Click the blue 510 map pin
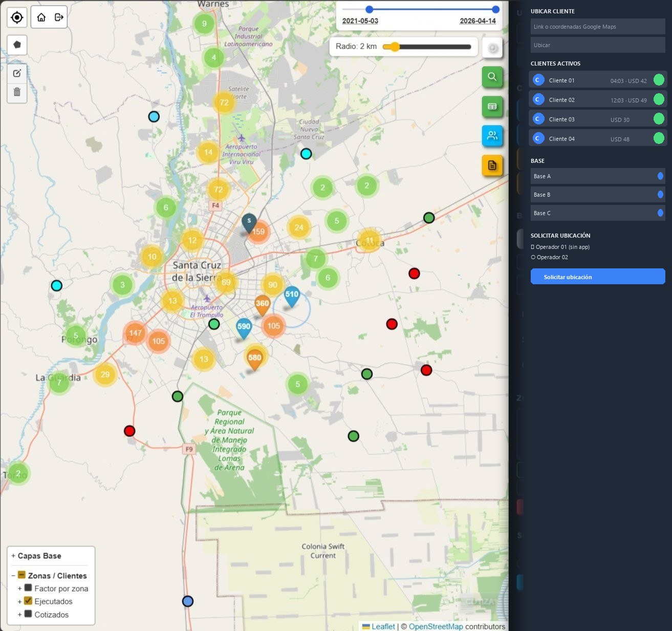 coord(292,297)
